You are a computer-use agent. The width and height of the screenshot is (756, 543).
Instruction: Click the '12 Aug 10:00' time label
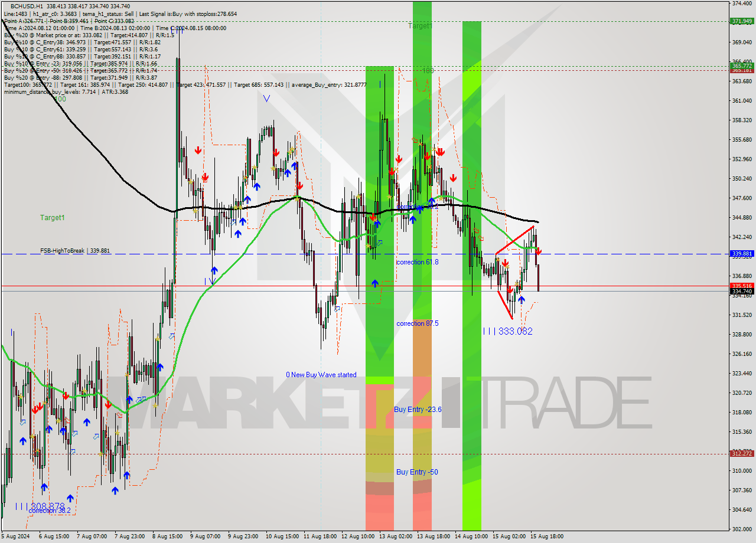(x=357, y=537)
